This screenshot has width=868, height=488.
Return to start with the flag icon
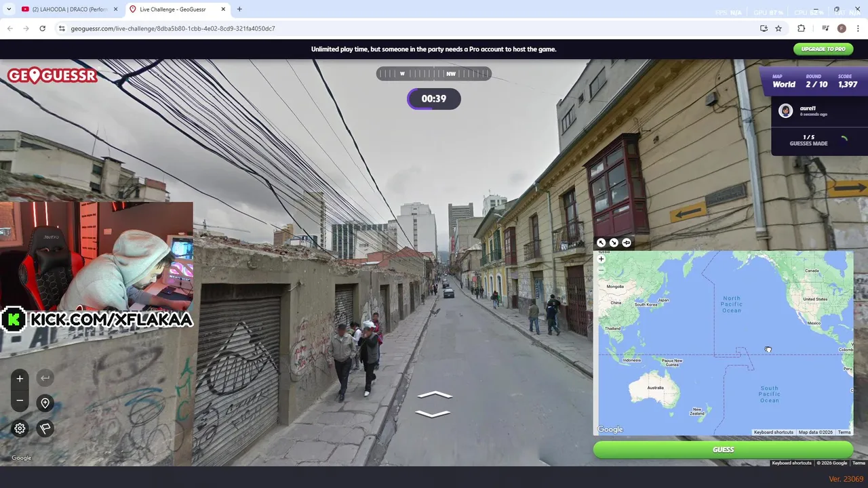pos(45,428)
